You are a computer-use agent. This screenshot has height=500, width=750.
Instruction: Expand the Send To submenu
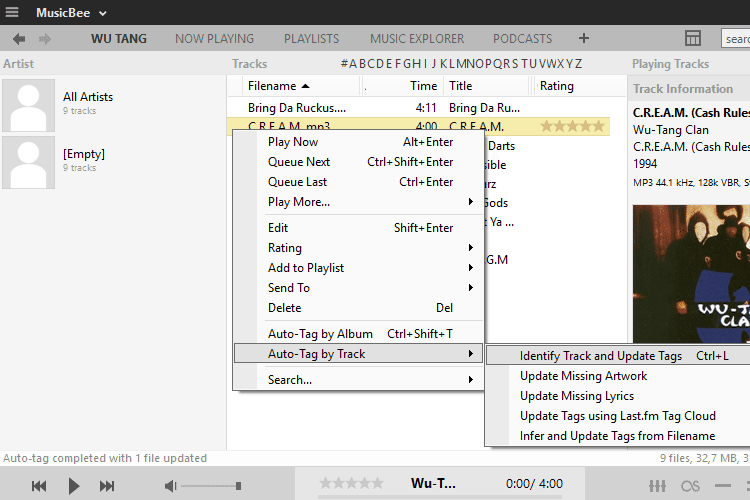pyautogui.click(x=359, y=289)
